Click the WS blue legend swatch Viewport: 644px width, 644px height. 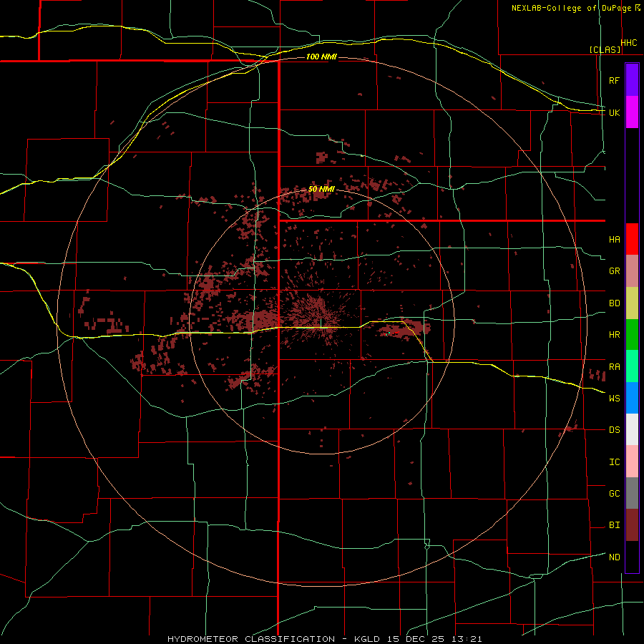632,398
